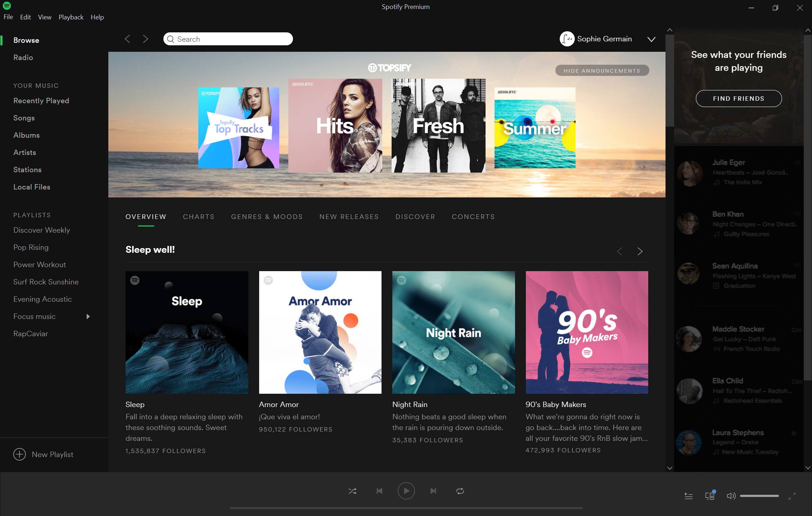Skip to previous track
Image resolution: width=812 pixels, height=516 pixels.
[x=379, y=491]
